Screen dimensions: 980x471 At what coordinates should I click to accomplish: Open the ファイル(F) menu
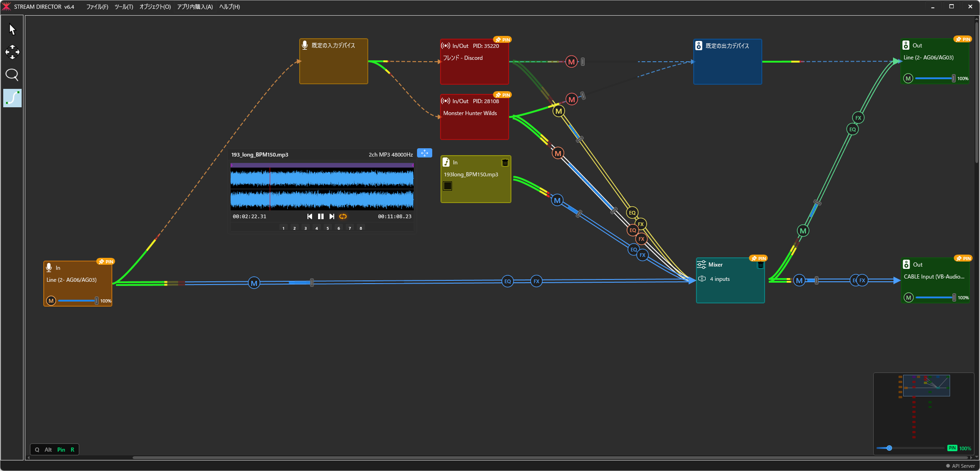(97, 7)
